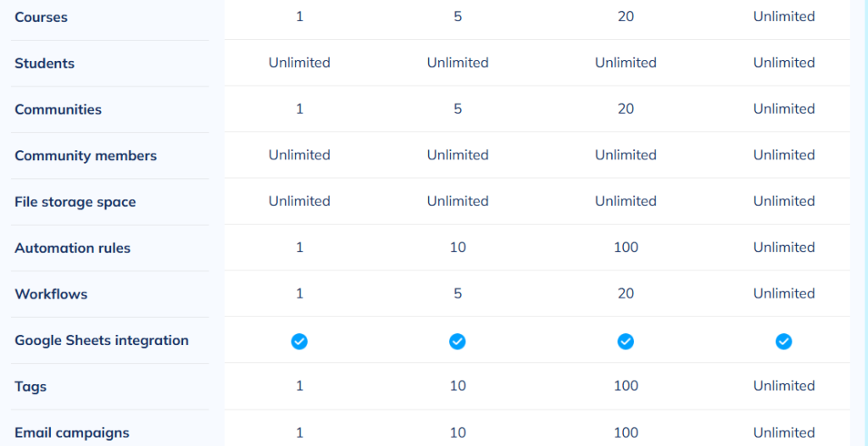Select the Courses feature label
Viewport: 868px width, 446px height.
[41, 17]
